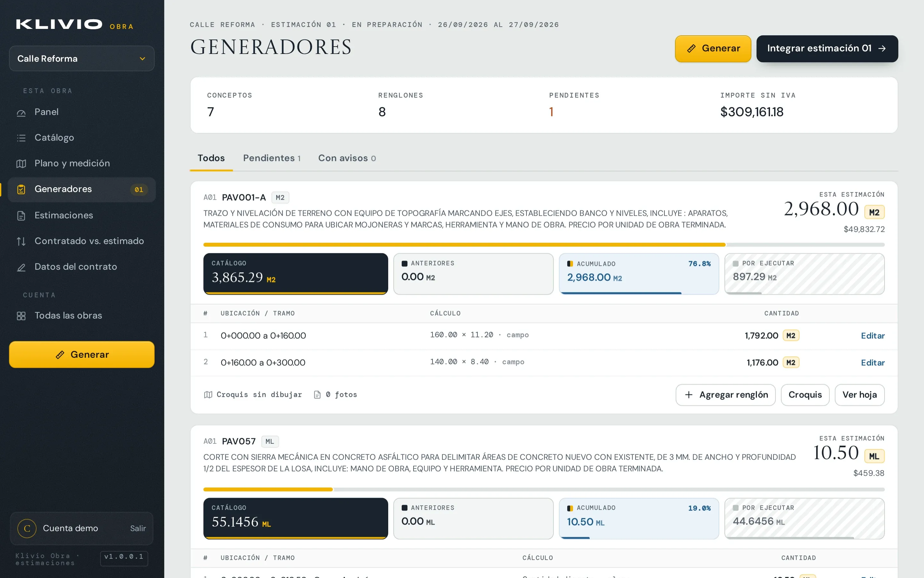Open Estimaciones in the sidebar
Viewport: 924px width, 578px height.
82,215
